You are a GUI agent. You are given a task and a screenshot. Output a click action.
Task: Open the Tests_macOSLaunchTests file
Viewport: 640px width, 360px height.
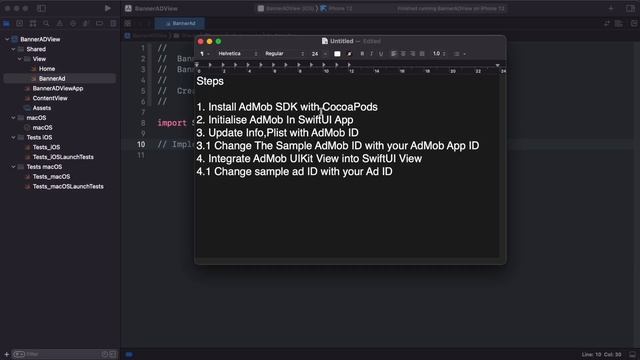pos(68,186)
